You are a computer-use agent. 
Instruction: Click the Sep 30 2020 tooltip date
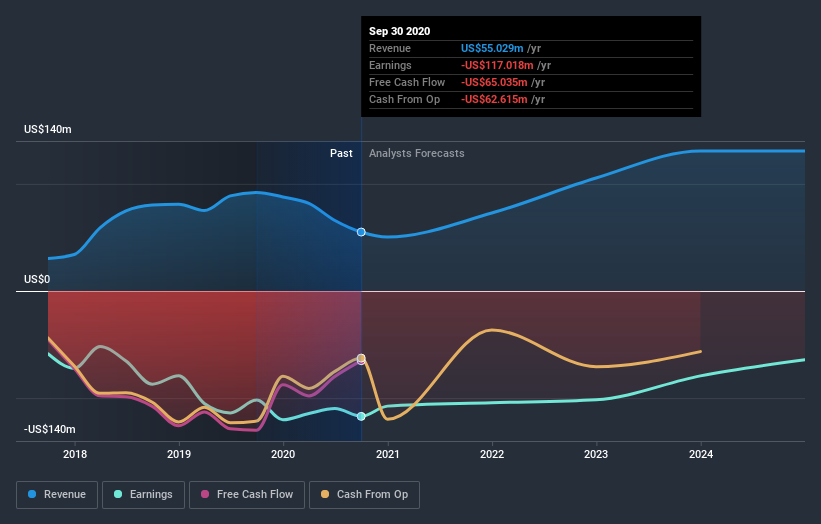[400, 31]
